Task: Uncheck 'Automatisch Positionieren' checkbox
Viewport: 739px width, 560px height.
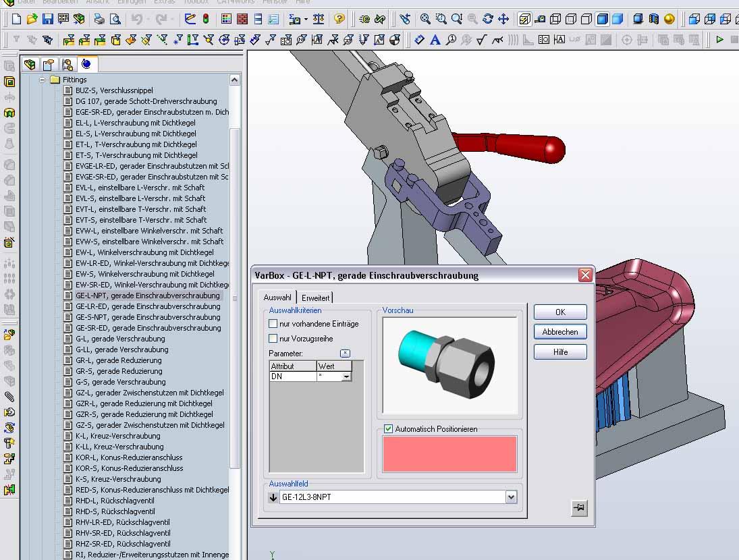Action: [388, 429]
